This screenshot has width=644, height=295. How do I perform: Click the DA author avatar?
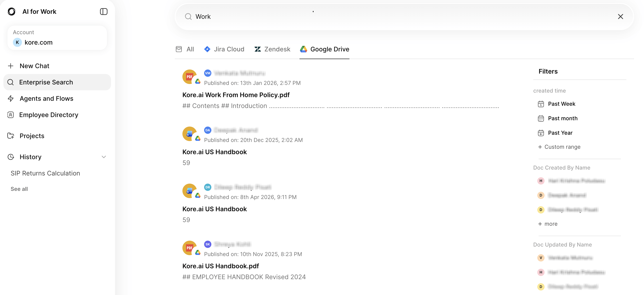coord(208,130)
